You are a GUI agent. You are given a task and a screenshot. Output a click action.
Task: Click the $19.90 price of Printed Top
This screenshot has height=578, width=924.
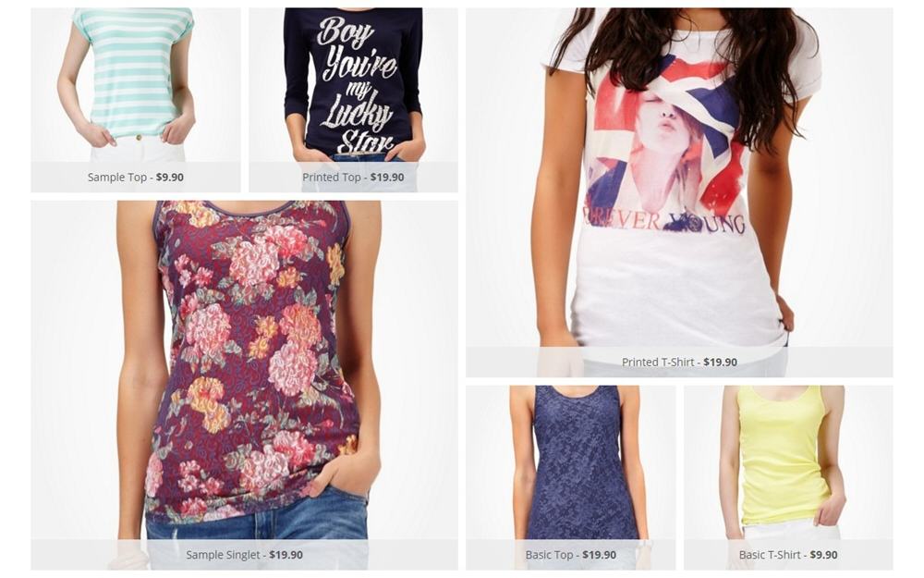click(387, 177)
